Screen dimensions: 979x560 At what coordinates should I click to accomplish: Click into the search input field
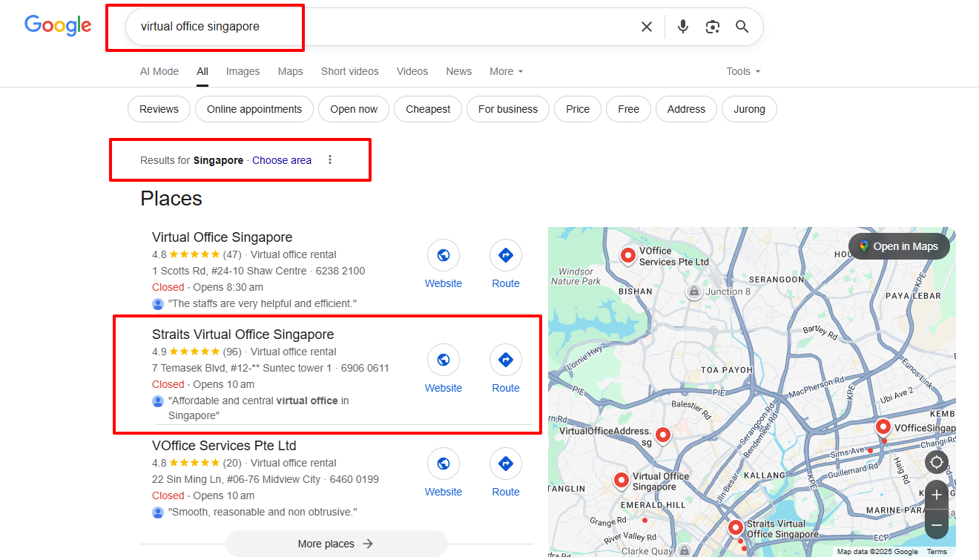click(x=371, y=27)
